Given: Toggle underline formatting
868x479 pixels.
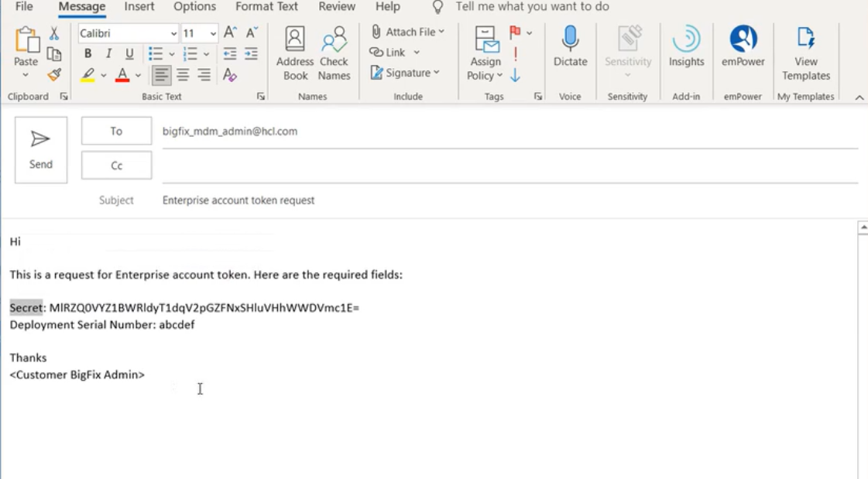Looking at the screenshot, I should [x=129, y=53].
